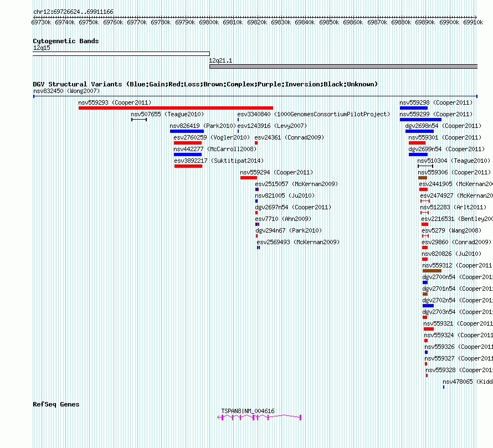Select esv24361 (Conrad2009) label

pos(289,137)
